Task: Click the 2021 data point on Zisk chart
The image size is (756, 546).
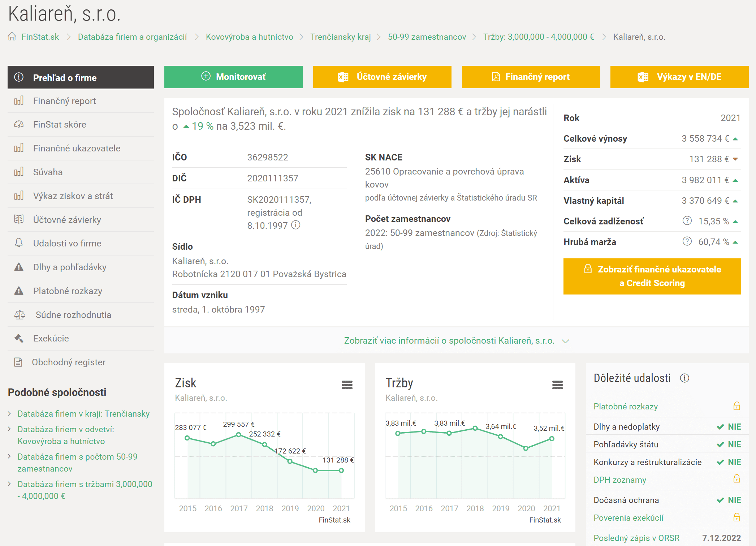Action: click(341, 470)
